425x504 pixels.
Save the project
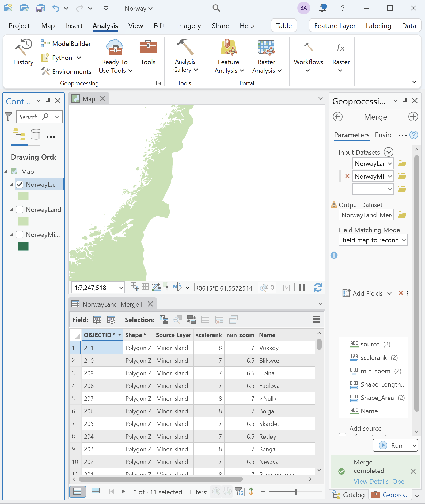40,8
